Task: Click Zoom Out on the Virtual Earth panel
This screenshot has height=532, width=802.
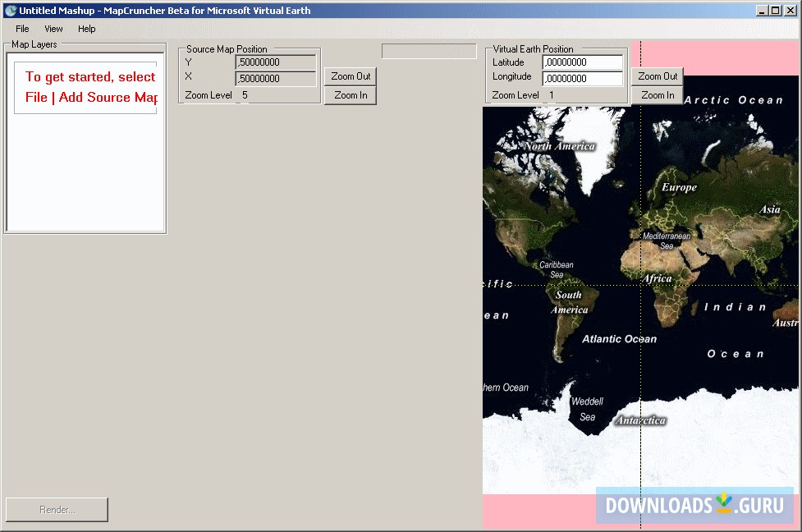Action: 657,76
